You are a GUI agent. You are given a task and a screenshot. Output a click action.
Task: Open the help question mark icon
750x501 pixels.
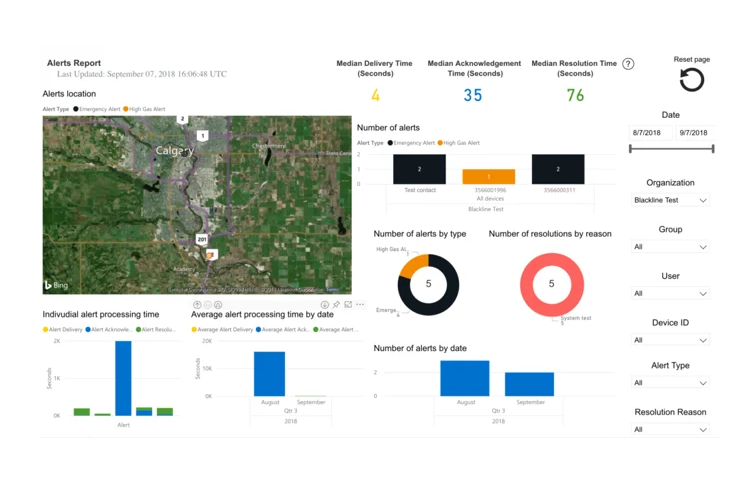click(x=628, y=64)
